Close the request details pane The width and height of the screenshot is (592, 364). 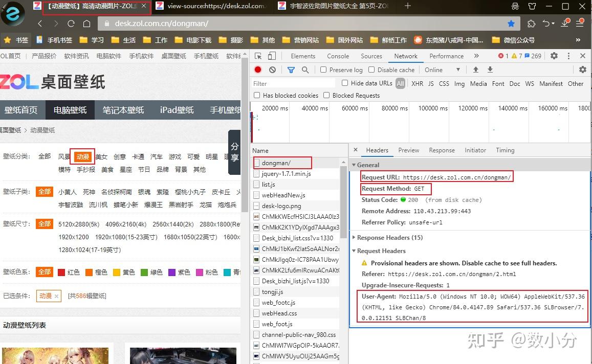[x=355, y=150]
